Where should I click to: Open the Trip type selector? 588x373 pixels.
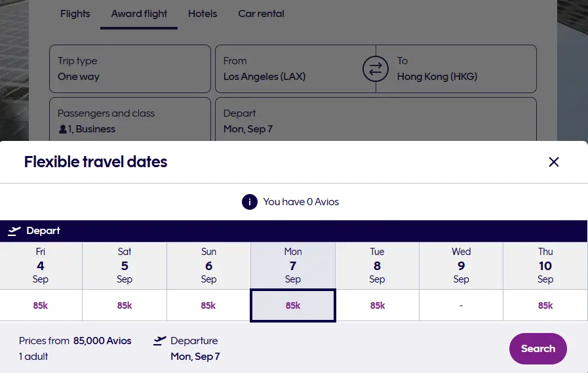coord(130,69)
